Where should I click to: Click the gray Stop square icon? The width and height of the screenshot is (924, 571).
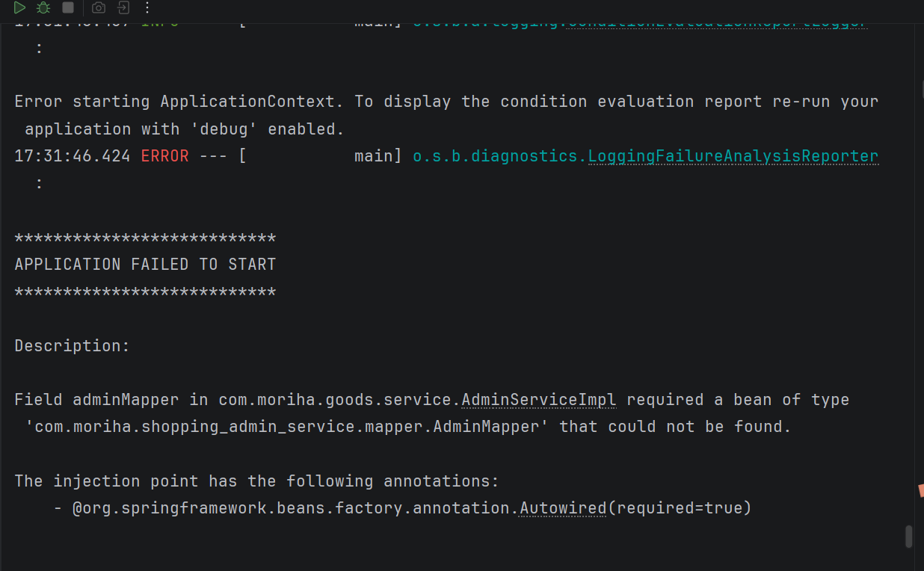pyautogui.click(x=67, y=7)
